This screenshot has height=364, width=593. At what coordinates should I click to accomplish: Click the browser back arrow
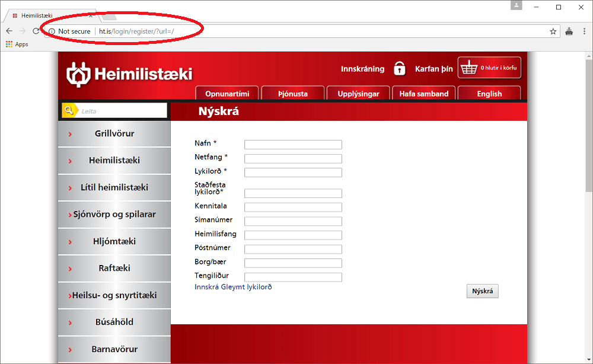tap(9, 31)
